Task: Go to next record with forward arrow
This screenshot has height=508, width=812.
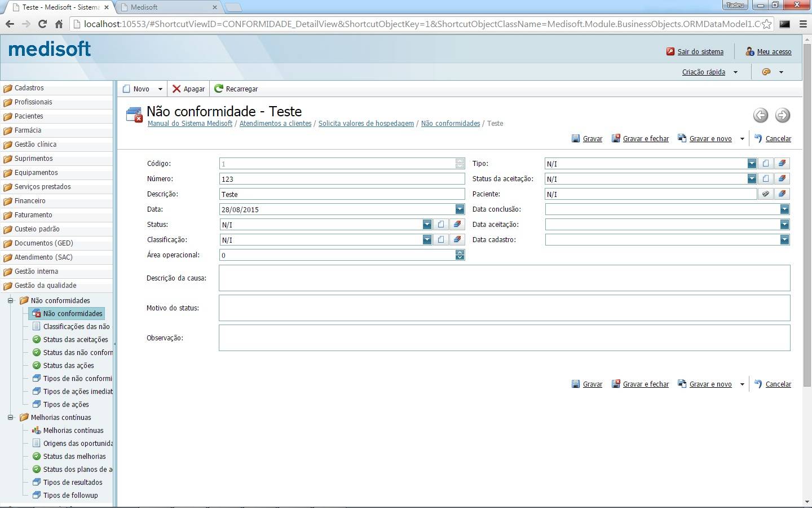Action: click(783, 115)
